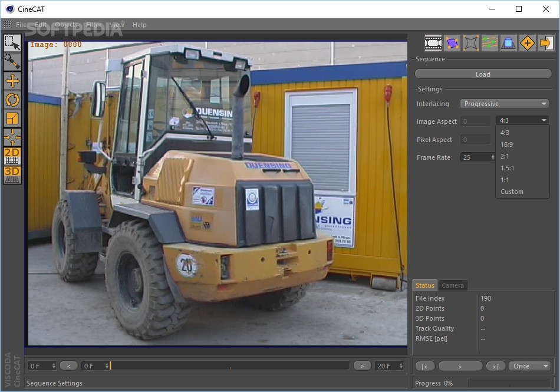
Task: Open the lens distortion panel
Action: [471, 43]
